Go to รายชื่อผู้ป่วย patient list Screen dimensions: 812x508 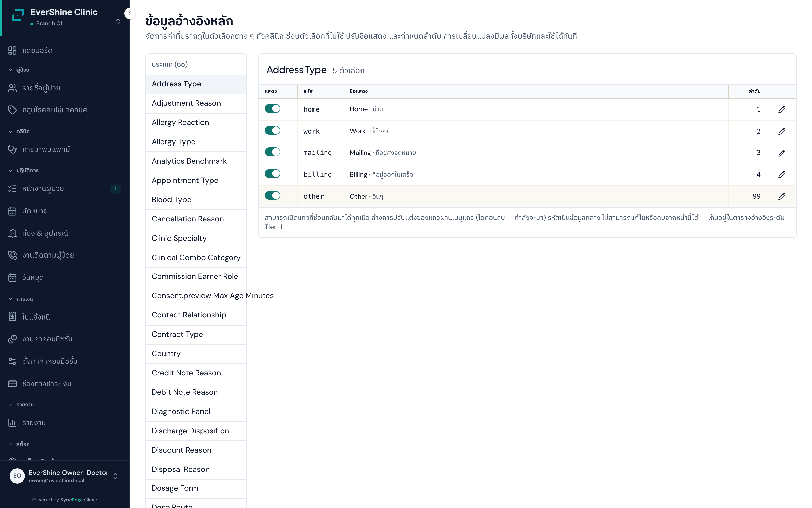tap(41, 88)
